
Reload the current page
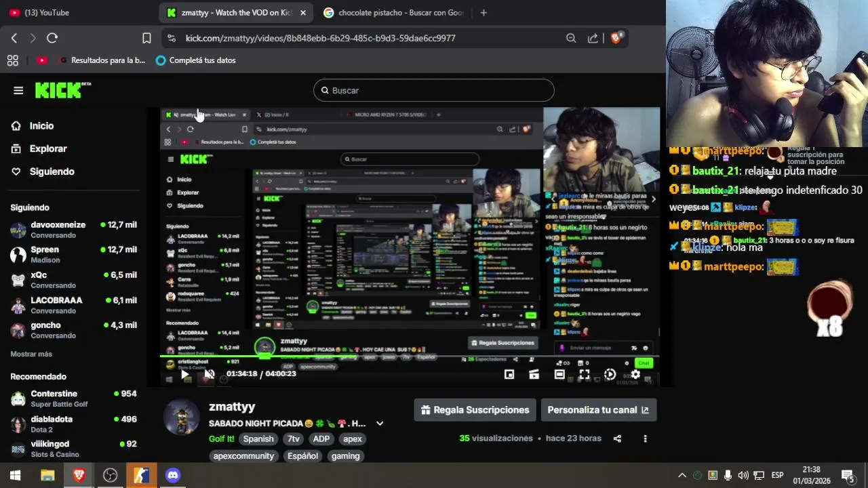coord(52,38)
